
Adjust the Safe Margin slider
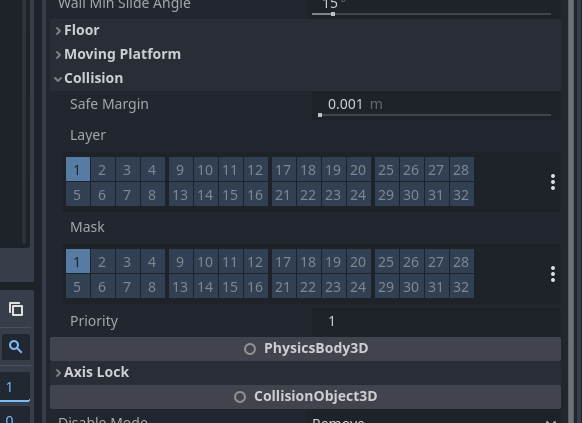[x=434, y=115]
